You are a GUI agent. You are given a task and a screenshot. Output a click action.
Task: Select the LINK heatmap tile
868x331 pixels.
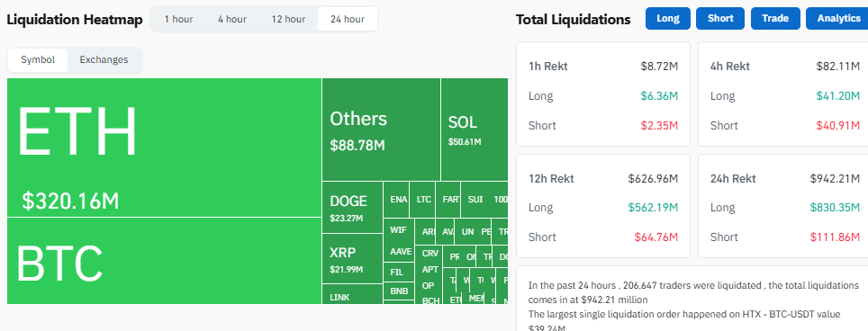click(x=353, y=294)
